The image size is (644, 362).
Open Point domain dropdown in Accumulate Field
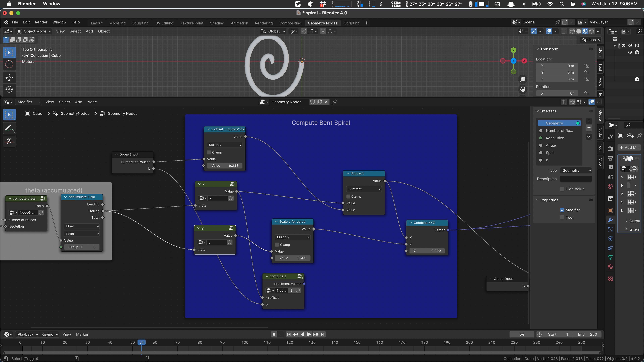tap(82, 234)
